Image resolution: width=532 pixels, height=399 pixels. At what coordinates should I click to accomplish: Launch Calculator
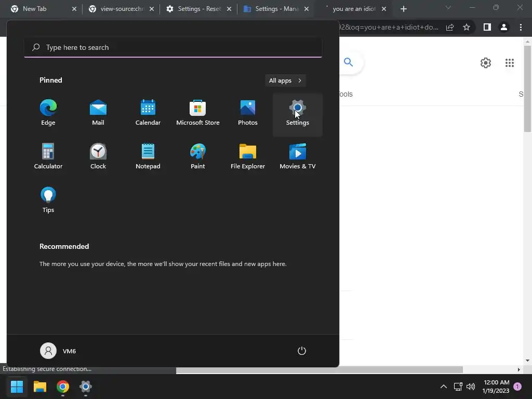point(48,156)
